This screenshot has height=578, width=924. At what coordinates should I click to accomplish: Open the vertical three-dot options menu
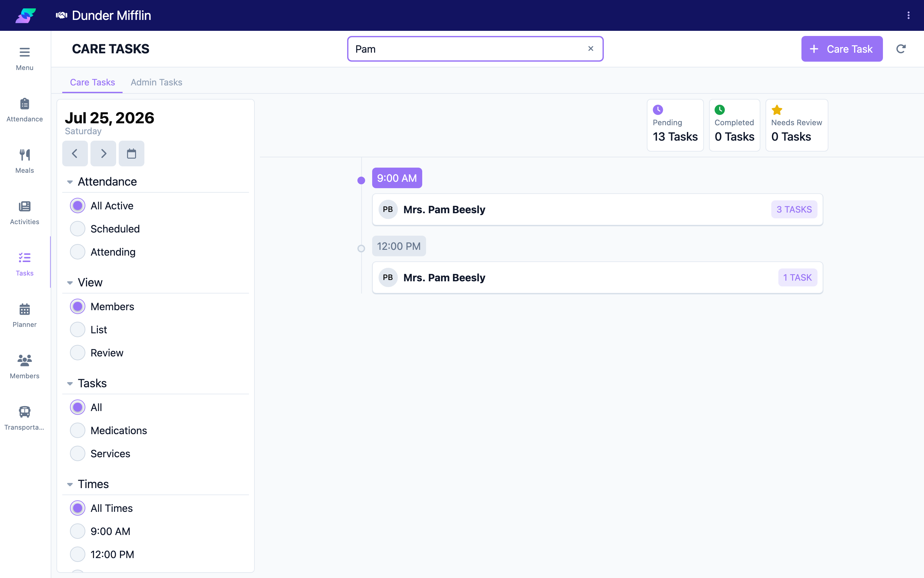(x=908, y=15)
